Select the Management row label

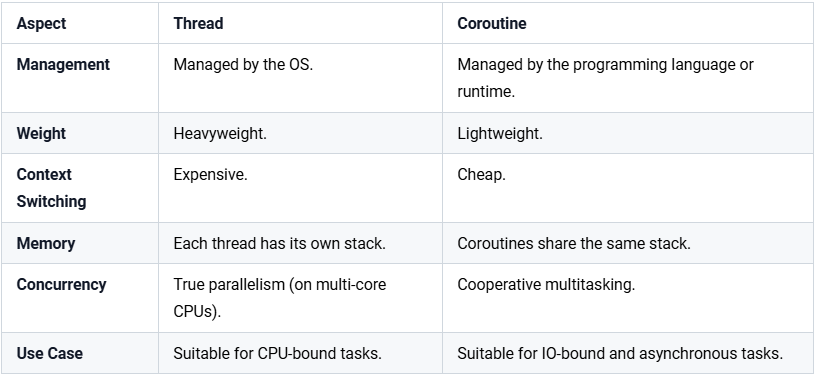pyautogui.click(x=63, y=65)
